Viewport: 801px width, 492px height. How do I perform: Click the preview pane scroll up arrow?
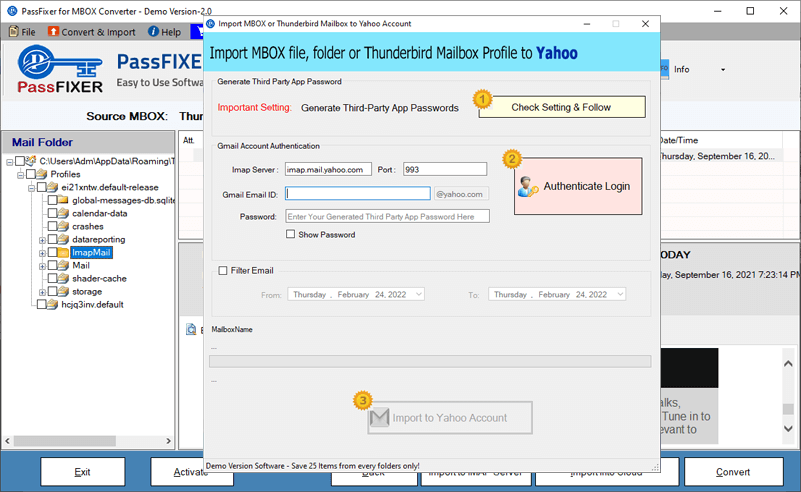(788, 364)
